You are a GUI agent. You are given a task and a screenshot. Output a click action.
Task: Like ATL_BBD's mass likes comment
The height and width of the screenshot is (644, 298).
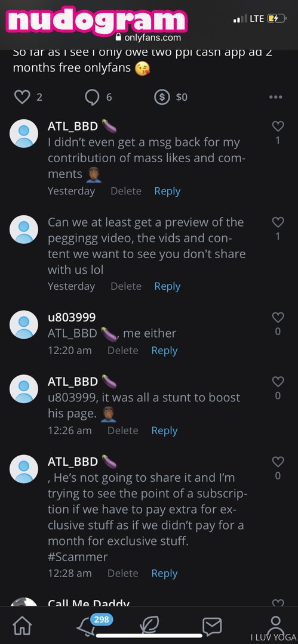click(278, 126)
